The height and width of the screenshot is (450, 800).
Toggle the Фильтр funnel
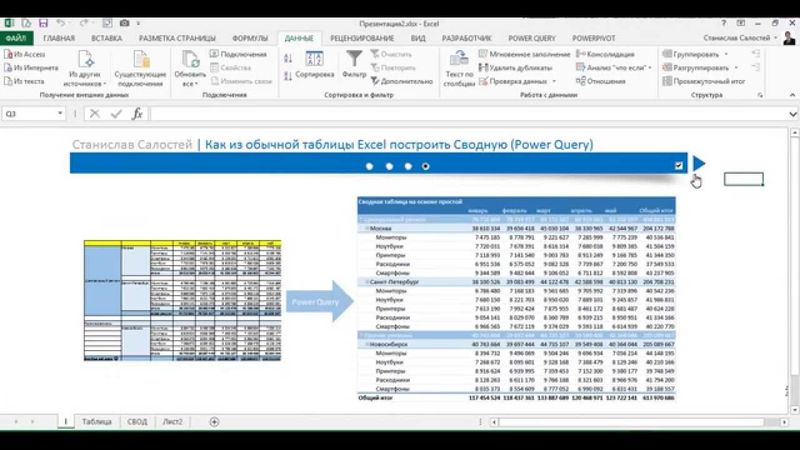[354, 64]
